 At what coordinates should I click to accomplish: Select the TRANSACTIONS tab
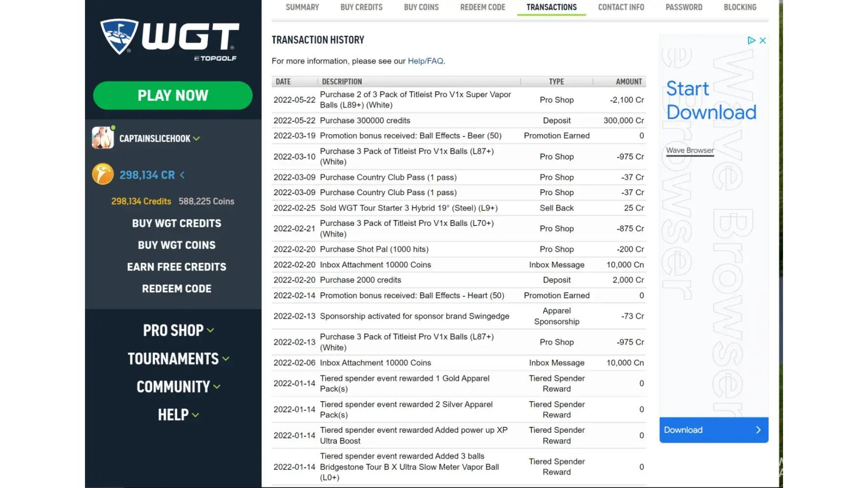552,7
